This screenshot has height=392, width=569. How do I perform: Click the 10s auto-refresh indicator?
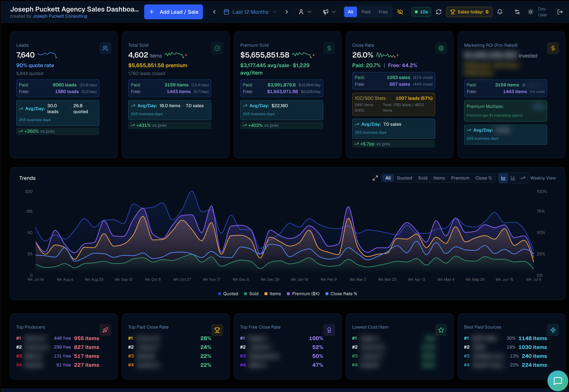pos(421,12)
